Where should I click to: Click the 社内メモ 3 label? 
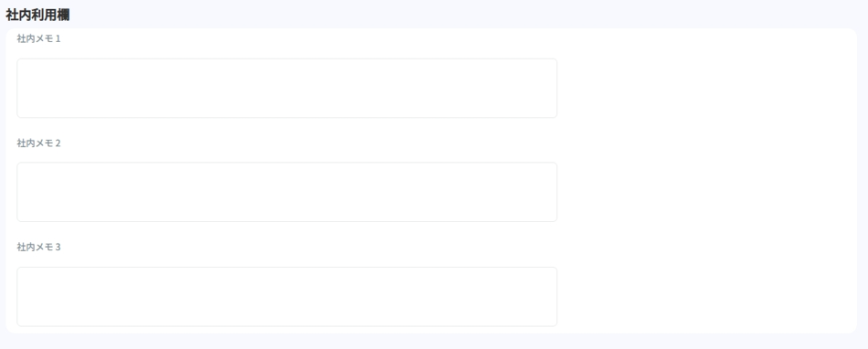click(x=38, y=247)
